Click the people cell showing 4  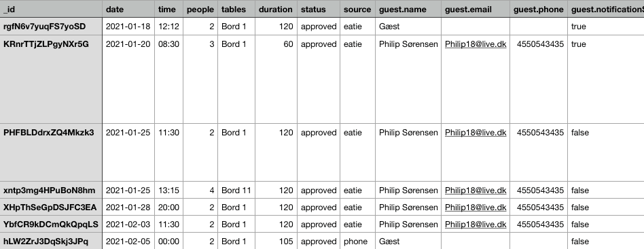pyautogui.click(x=200, y=190)
